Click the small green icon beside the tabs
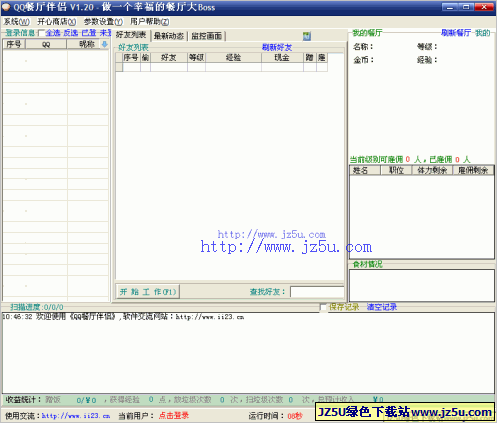The image size is (497, 423). (x=307, y=36)
